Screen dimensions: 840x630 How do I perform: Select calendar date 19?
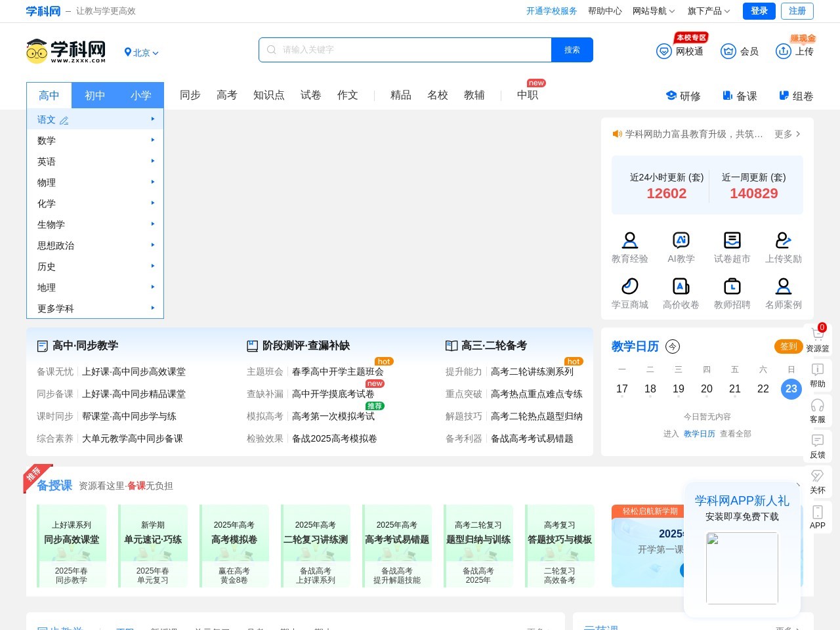coord(679,389)
